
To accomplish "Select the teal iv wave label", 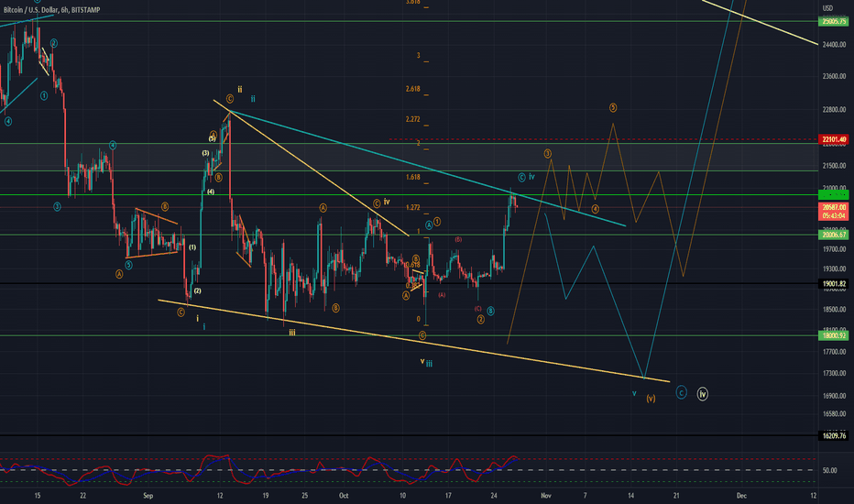I will tap(531, 177).
